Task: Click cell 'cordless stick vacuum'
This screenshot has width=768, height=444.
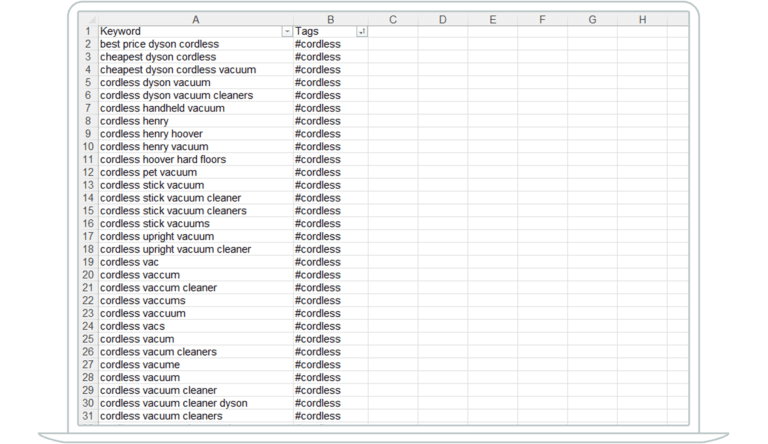Action: coord(195,185)
